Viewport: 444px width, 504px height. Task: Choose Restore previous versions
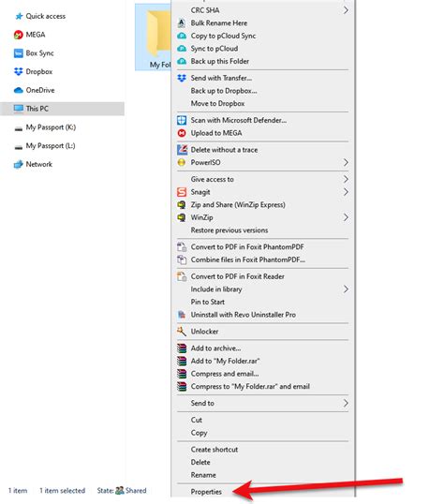click(229, 230)
